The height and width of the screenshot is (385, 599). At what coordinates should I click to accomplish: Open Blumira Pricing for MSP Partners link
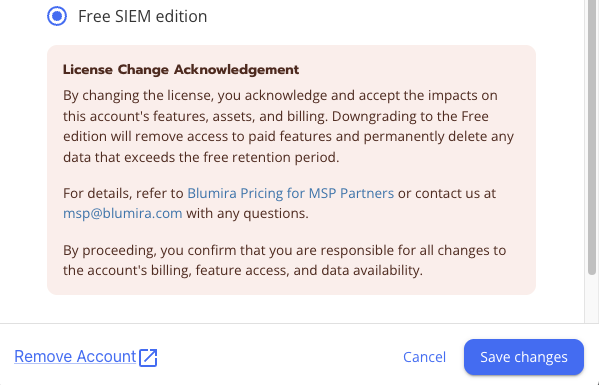[290, 193]
